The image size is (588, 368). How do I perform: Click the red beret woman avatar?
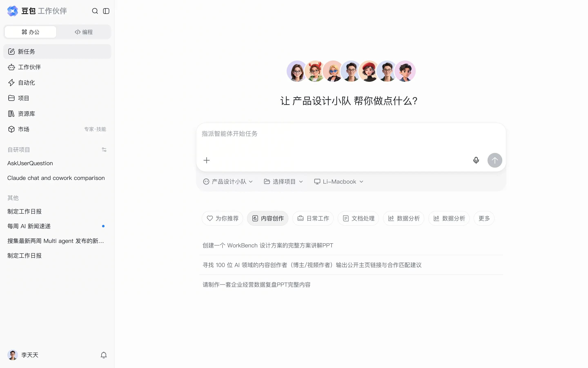click(x=369, y=71)
